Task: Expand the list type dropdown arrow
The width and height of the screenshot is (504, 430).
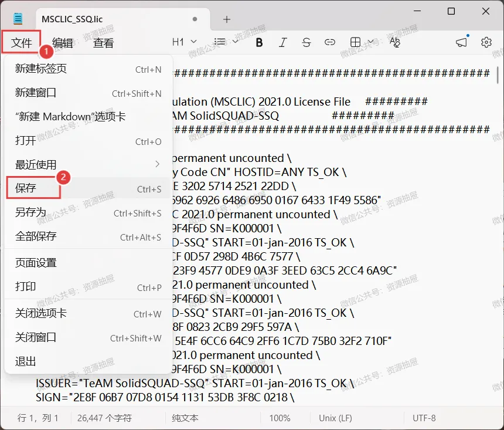Action: (235, 42)
